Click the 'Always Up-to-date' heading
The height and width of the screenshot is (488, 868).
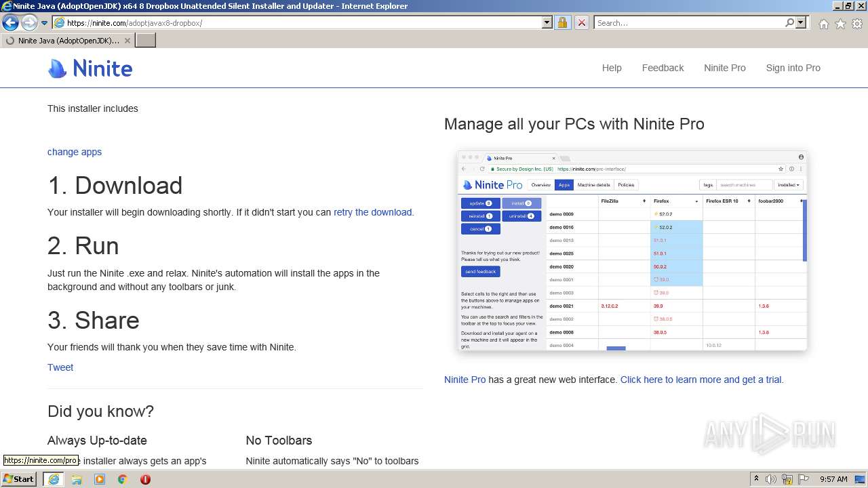[x=97, y=441]
